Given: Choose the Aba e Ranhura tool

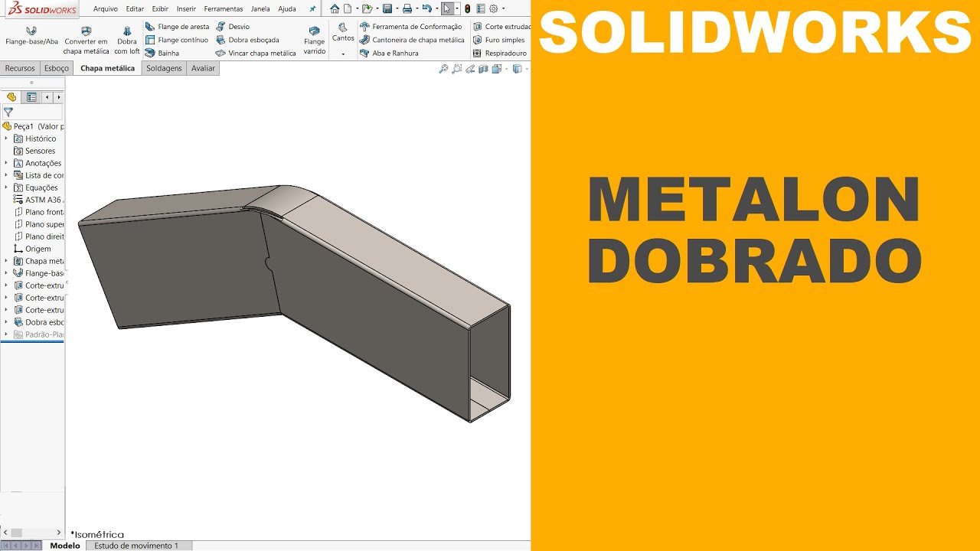Looking at the screenshot, I should pos(389,54).
